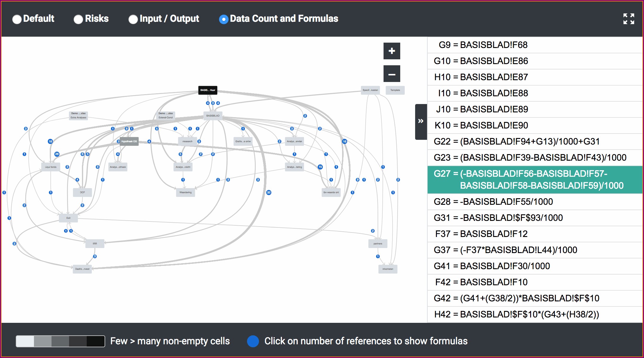
Task: Click the G22 formula entry
Action: pos(535,141)
